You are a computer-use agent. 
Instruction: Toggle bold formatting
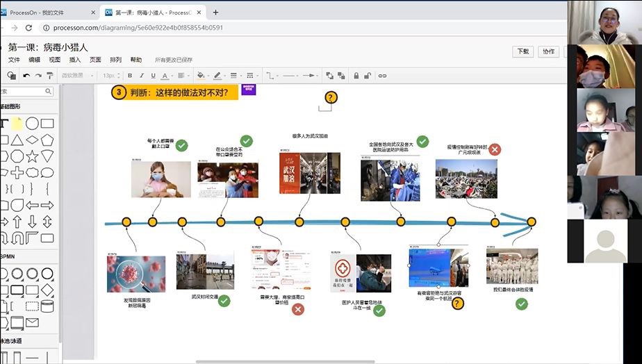130,75
